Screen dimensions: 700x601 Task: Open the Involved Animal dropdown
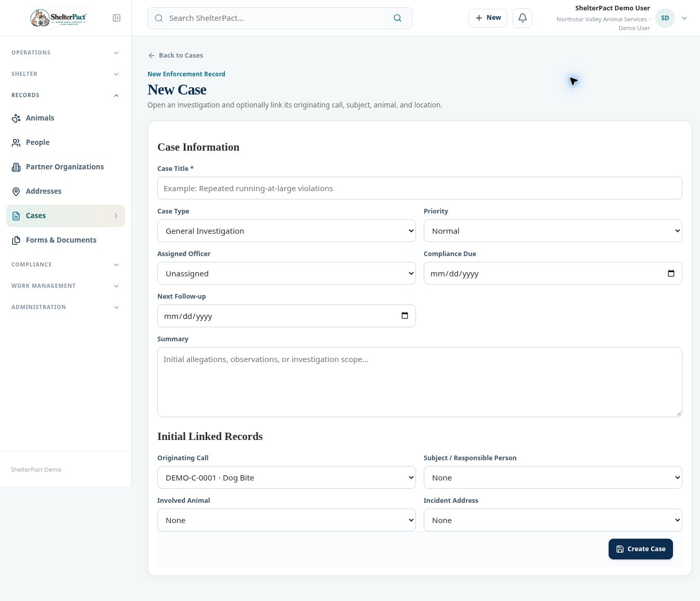pyautogui.click(x=287, y=520)
